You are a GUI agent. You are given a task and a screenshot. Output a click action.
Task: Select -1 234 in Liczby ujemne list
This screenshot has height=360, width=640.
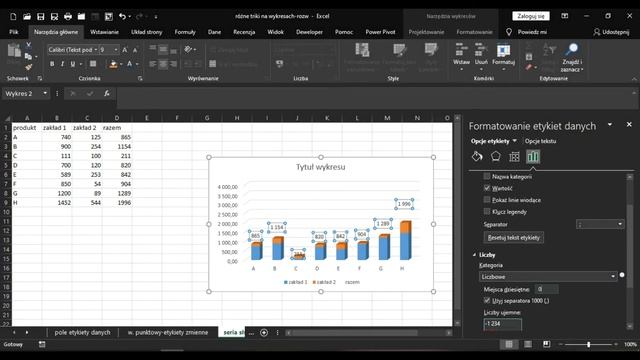pyautogui.click(x=502, y=323)
